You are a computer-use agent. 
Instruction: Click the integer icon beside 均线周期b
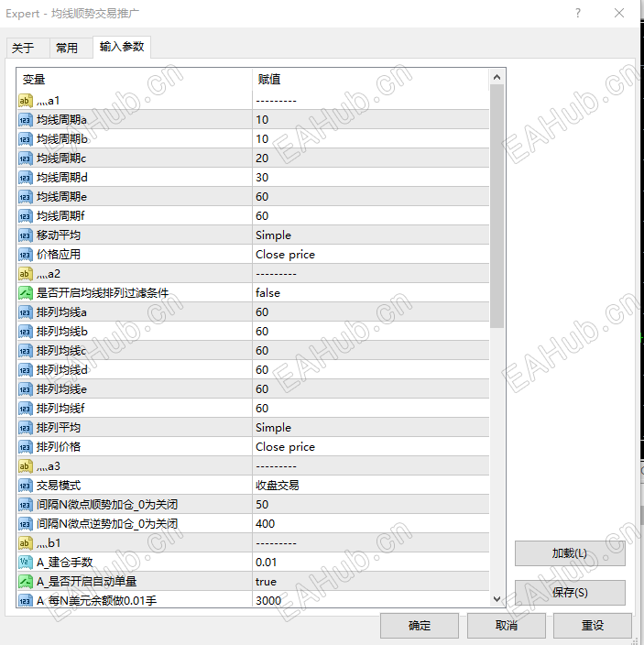(x=25, y=139)
